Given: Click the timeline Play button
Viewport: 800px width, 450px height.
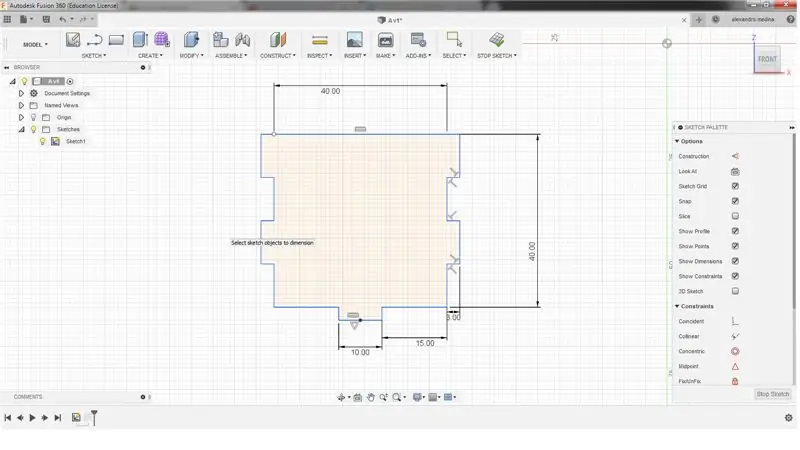Looking at the screenshot, I should point(32,418).
